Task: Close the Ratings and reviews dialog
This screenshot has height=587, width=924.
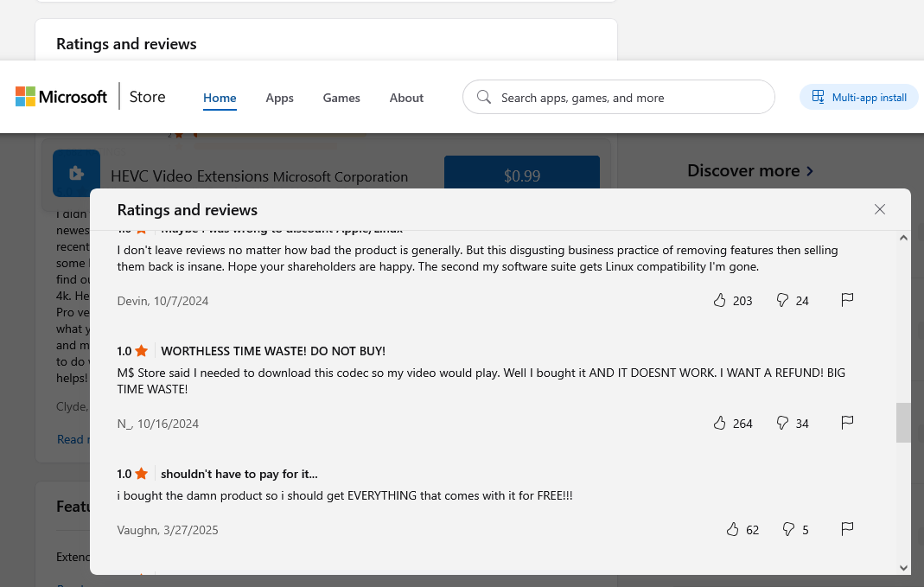Action: [x=880, y=209]
